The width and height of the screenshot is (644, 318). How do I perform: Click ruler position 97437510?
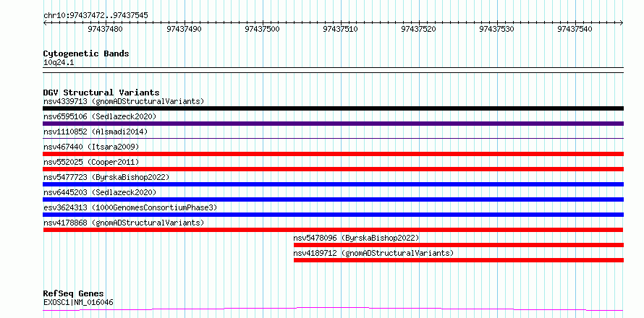(x=341, y=29)
